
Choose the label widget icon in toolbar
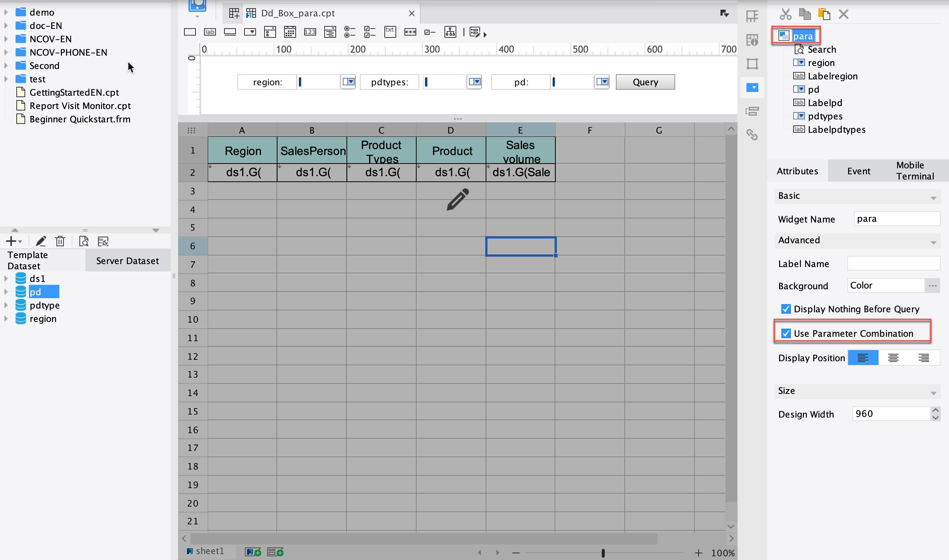click(210, 32)
